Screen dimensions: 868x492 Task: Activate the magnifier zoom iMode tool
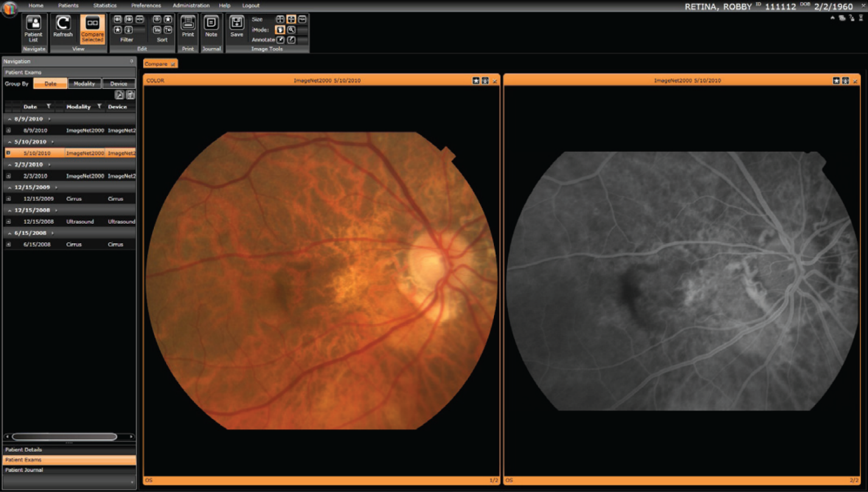(x=291, y=30)
